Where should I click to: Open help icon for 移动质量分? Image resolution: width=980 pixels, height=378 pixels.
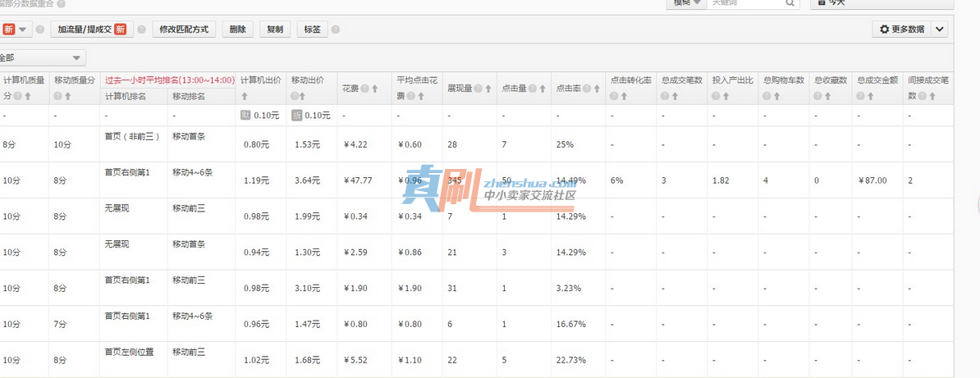pos(57,96)
